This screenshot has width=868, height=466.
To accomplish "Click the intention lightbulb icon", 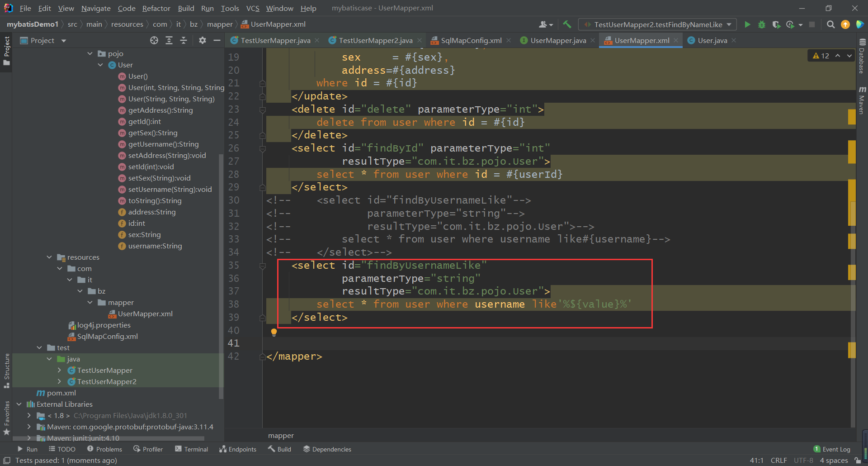I will [274, 333].
